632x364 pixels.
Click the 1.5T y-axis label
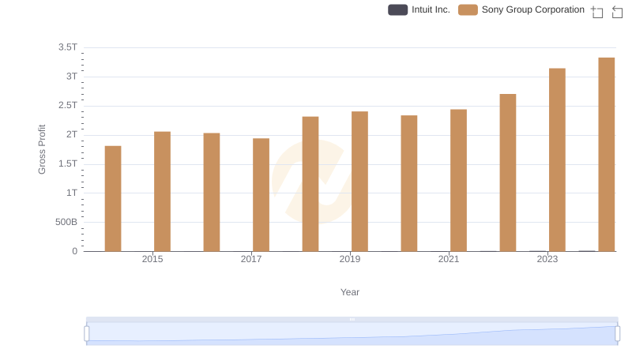(68, 163)
